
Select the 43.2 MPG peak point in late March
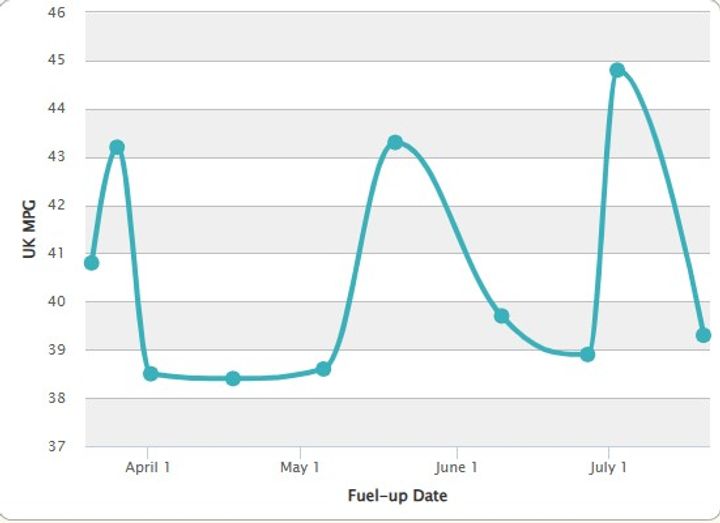pyautogui.click(x=117, y=147)
